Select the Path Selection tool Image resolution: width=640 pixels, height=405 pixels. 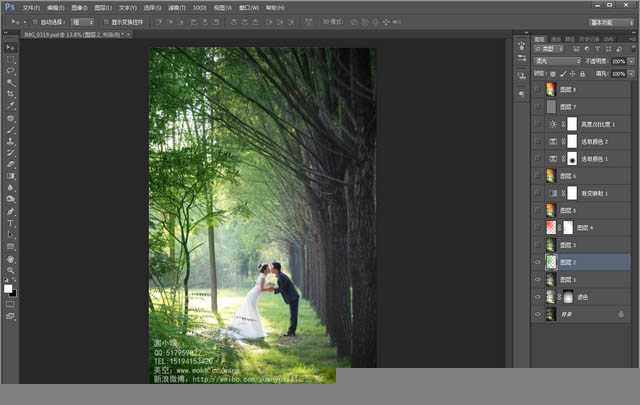pos(10,235)
